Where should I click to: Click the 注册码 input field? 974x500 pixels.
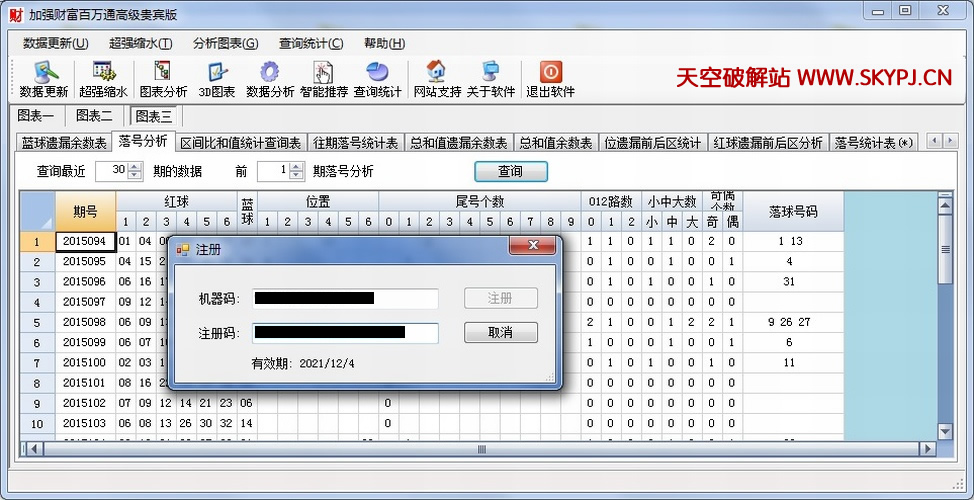345,333
